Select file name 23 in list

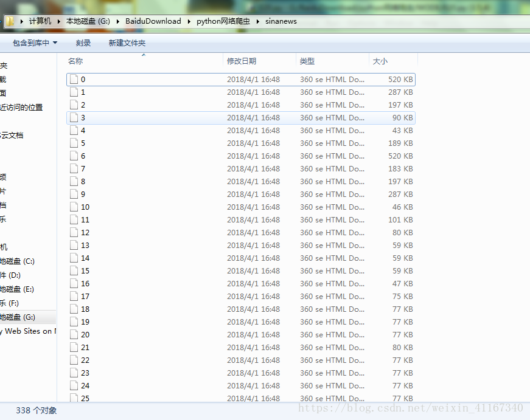pos(85,373)
